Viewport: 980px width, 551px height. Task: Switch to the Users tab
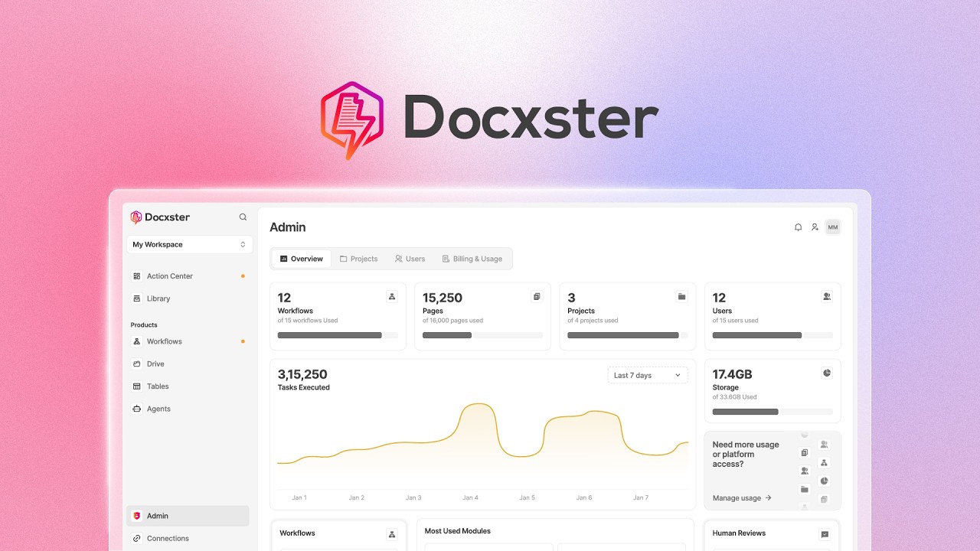pos(410,259)
